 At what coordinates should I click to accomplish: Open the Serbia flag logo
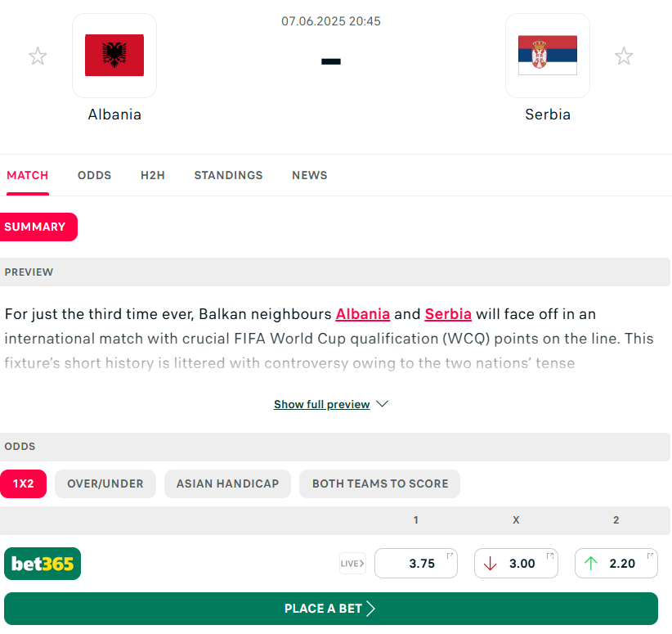pos(547,56)
